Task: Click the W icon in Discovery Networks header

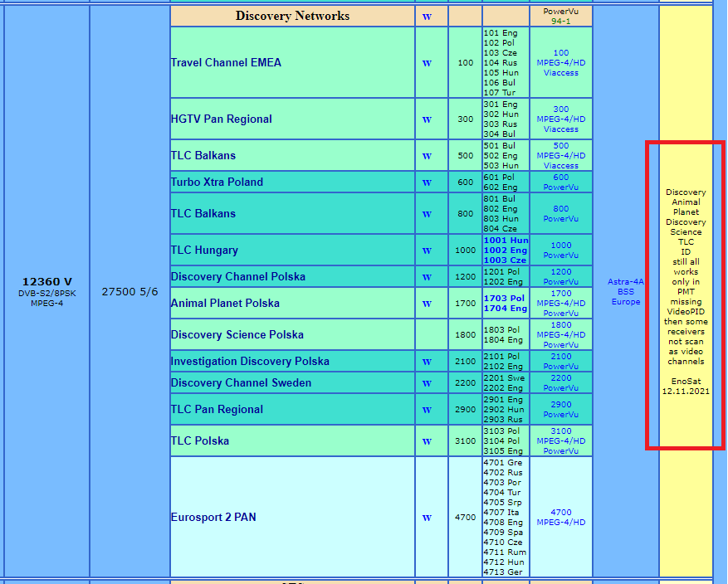Action: coord(427,17)
